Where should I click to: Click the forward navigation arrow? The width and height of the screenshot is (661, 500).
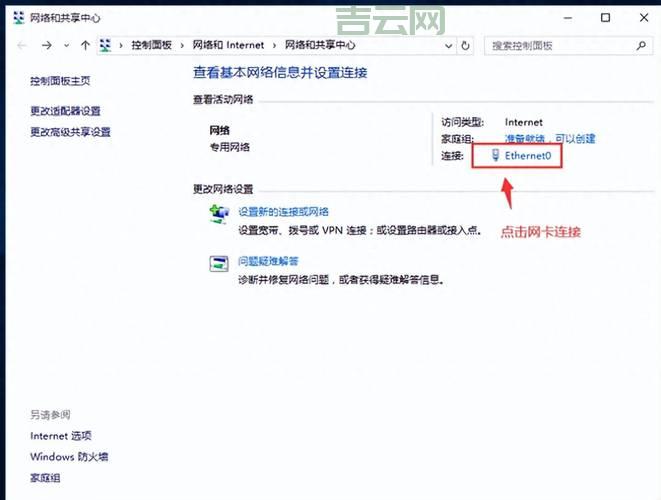(x=47, y=45)
